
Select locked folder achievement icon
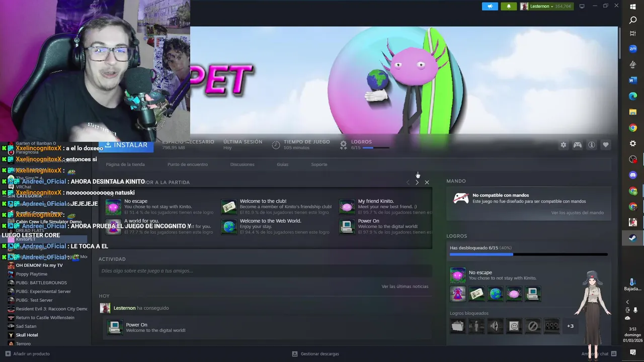(x=457, y=326)
